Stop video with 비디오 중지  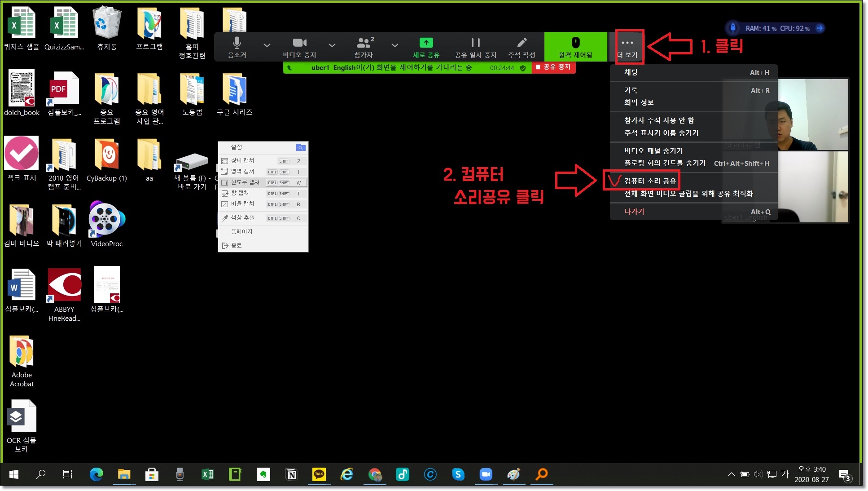click(299, 47)
